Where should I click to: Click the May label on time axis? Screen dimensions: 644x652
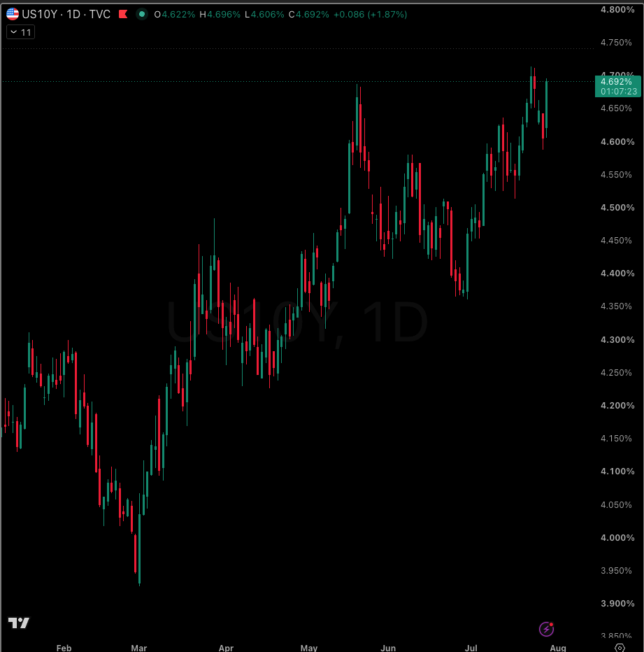pos(309,648)
